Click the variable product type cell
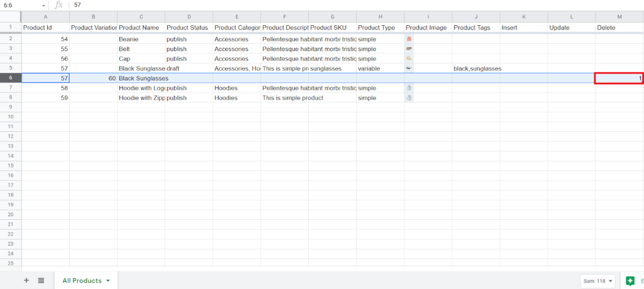This screenshot has width=644, height=289. click(380, 68)
